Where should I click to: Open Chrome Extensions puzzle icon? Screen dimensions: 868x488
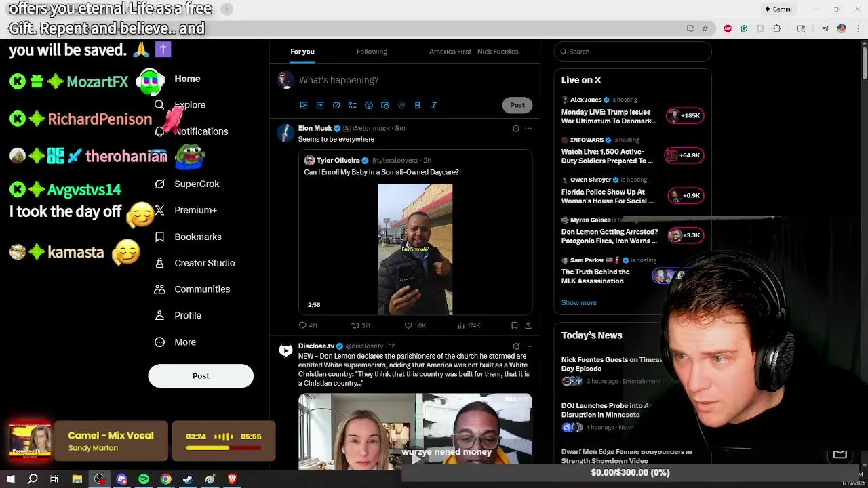tap(777, 28)
